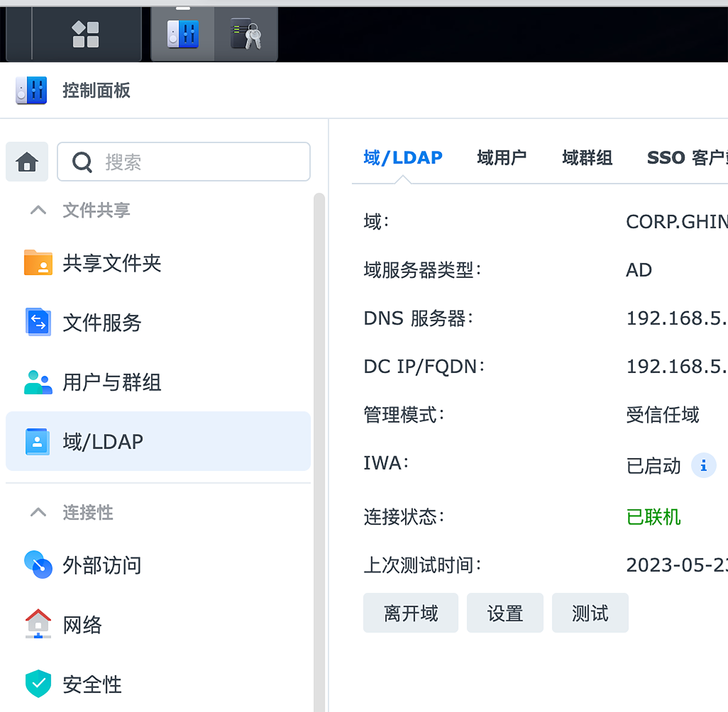
Task: Open the server keys taskbar icon
Action: coord(246,34)
